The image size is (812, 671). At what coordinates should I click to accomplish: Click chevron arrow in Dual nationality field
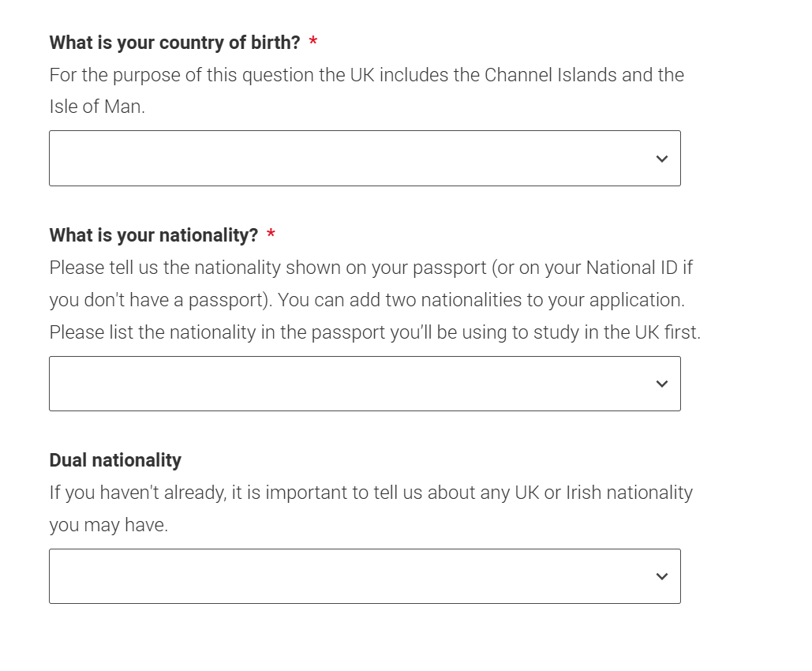(661, 576)
